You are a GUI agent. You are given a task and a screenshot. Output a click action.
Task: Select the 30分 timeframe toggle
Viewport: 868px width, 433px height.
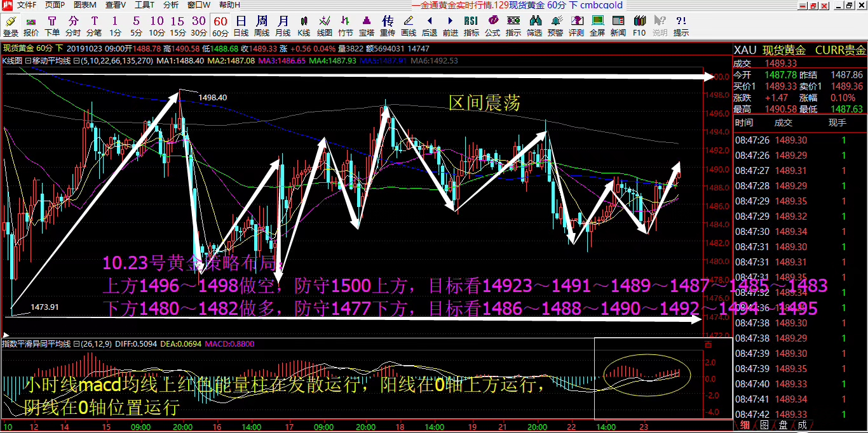[199, 26]
